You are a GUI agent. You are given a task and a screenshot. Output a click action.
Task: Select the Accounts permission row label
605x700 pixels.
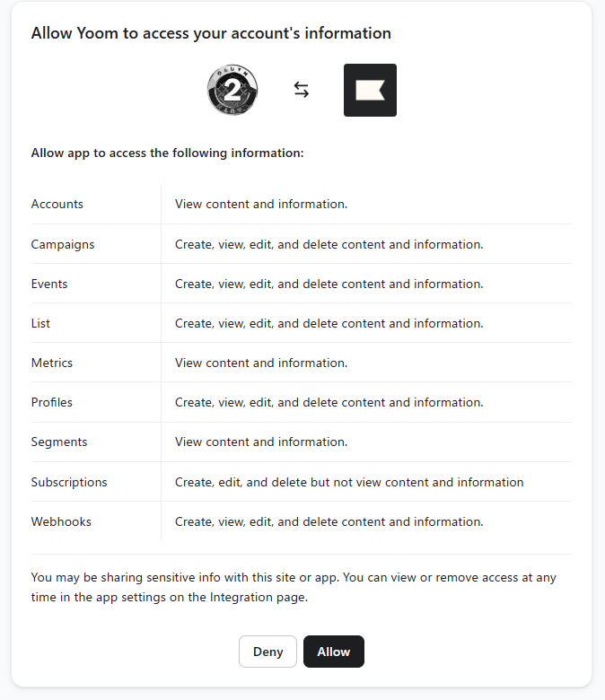(x=57, y=204)
